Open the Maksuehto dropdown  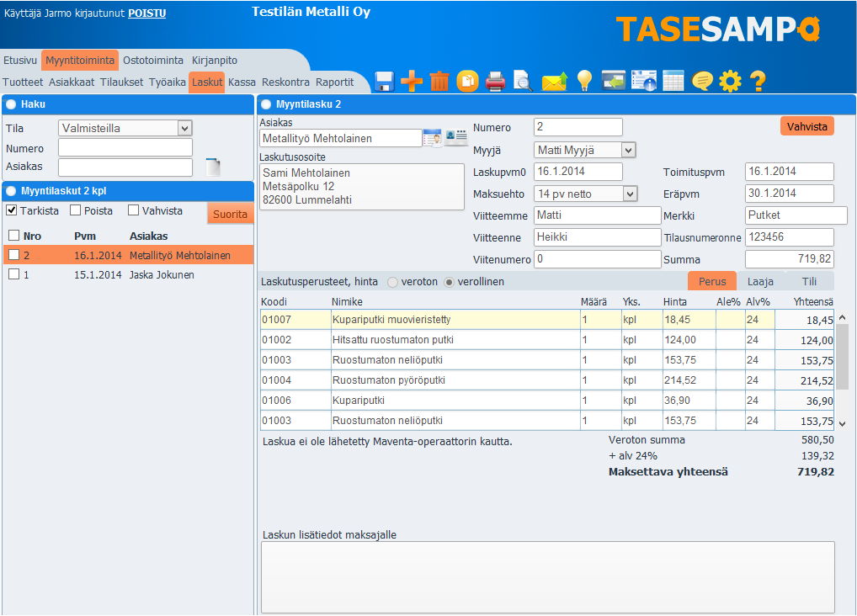point(585,194)
